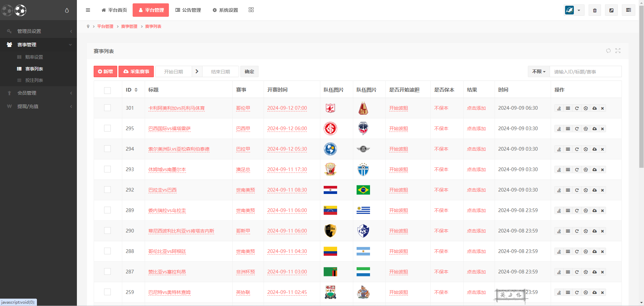Go to the 公告管理 tab
Viewport: 644px width, 306px height.
pos(188,10)
